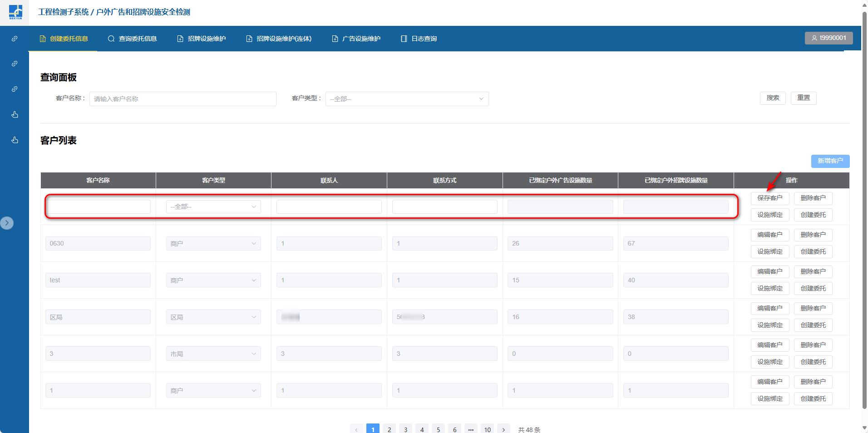Click the pagination ellipsis to jump pages
Viewport: 868px width, 433px height.
coord(471,429)
